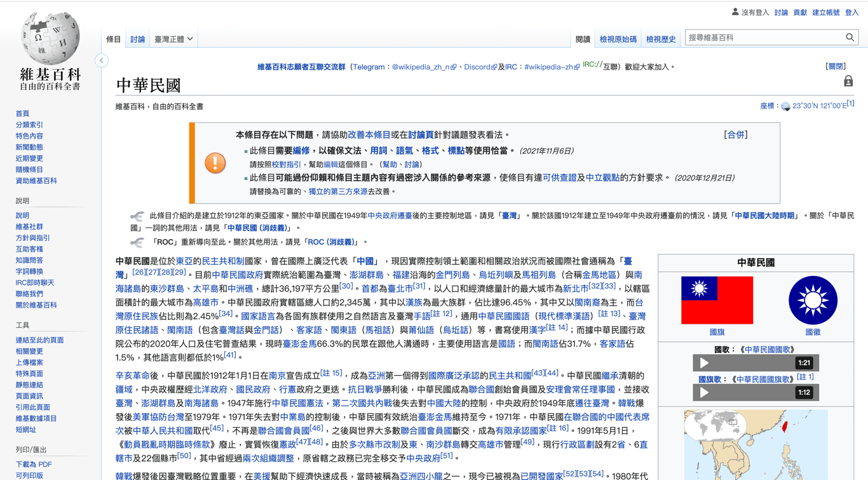This screenshot has height=480, width=868.
Task: Open the 臺灣正體 language variant dropdown
Action: click(173, 39)
